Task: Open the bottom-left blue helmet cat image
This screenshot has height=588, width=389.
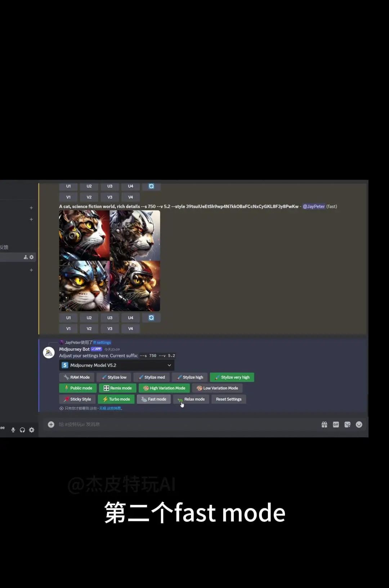Action: tap(84, 286)
